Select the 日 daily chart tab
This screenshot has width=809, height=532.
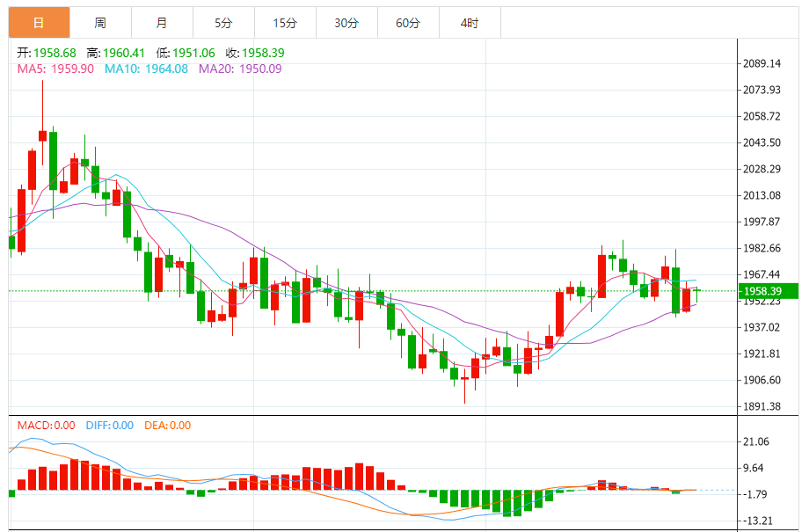pyautogui.click(x=40, y=23)
